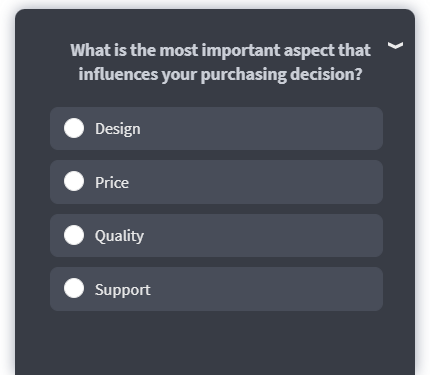Click the Design label text
The image size is (430, 386).
tap(118, 129)
